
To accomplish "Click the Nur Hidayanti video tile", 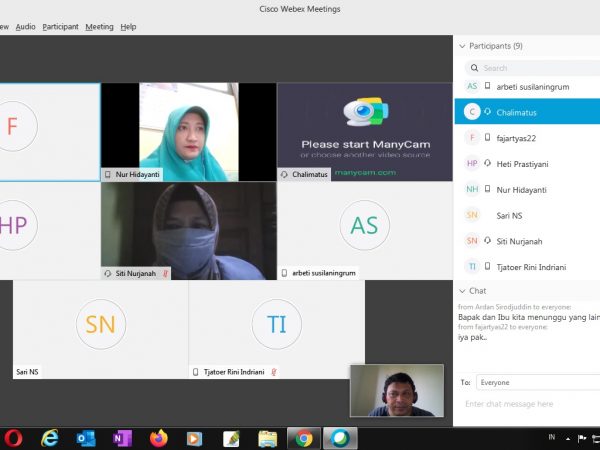I will 189,132.
